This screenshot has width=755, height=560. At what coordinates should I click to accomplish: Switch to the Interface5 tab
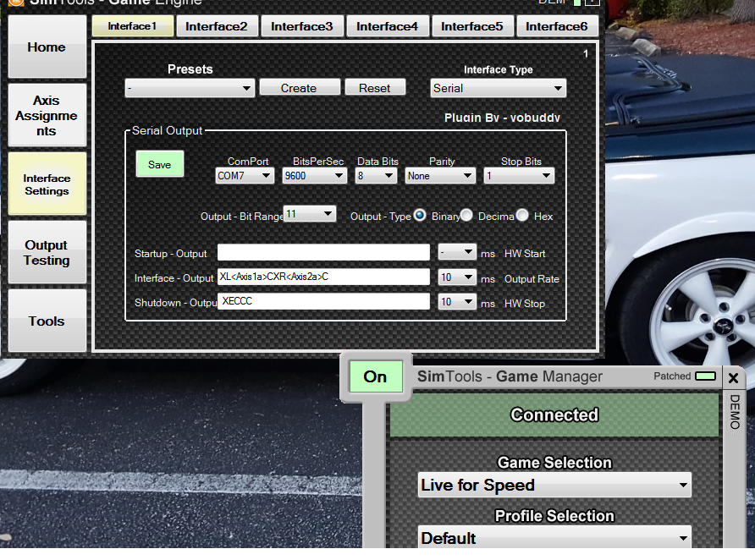coord(472,26)
